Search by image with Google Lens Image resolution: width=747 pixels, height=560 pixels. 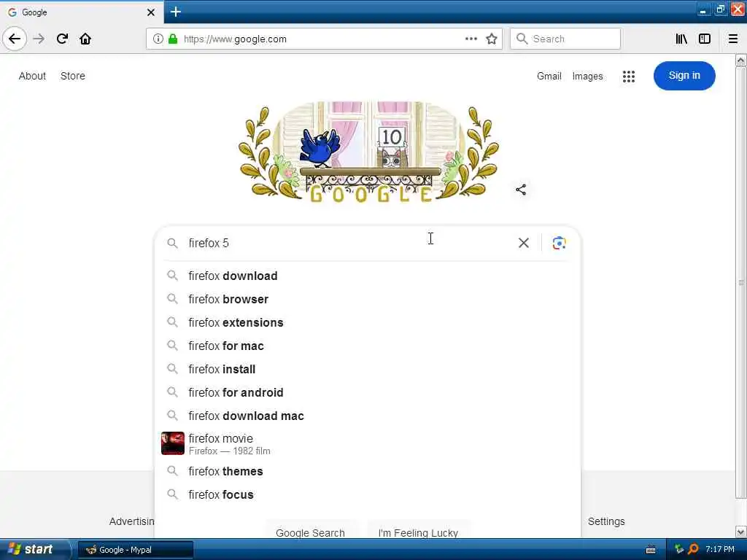pos(559,243)
